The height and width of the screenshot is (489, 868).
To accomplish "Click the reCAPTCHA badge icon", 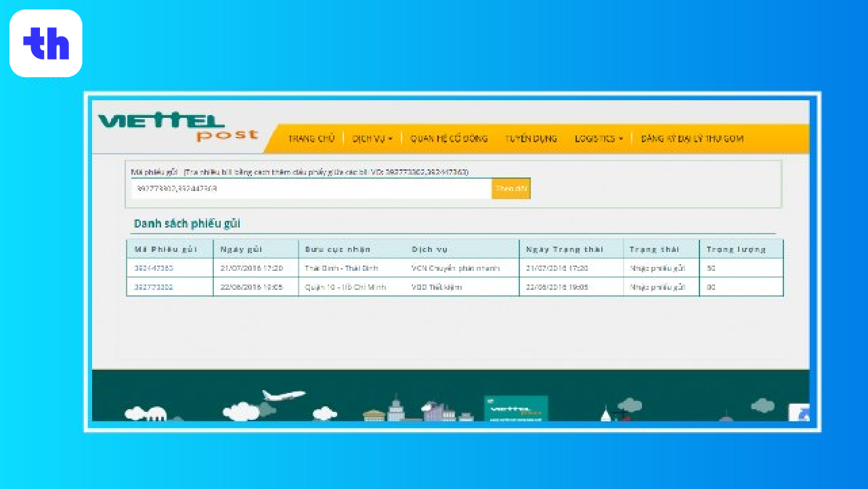I will point(799,412).
